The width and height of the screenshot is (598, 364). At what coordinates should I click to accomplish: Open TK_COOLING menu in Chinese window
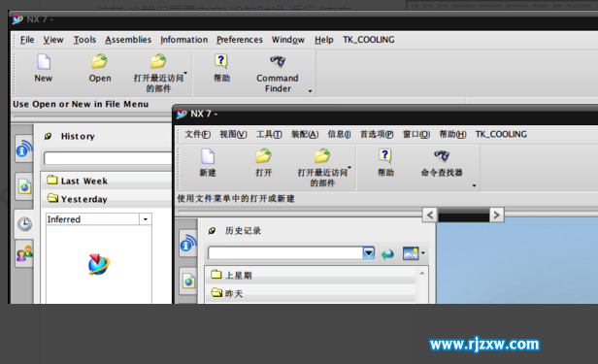coord(501,134)
